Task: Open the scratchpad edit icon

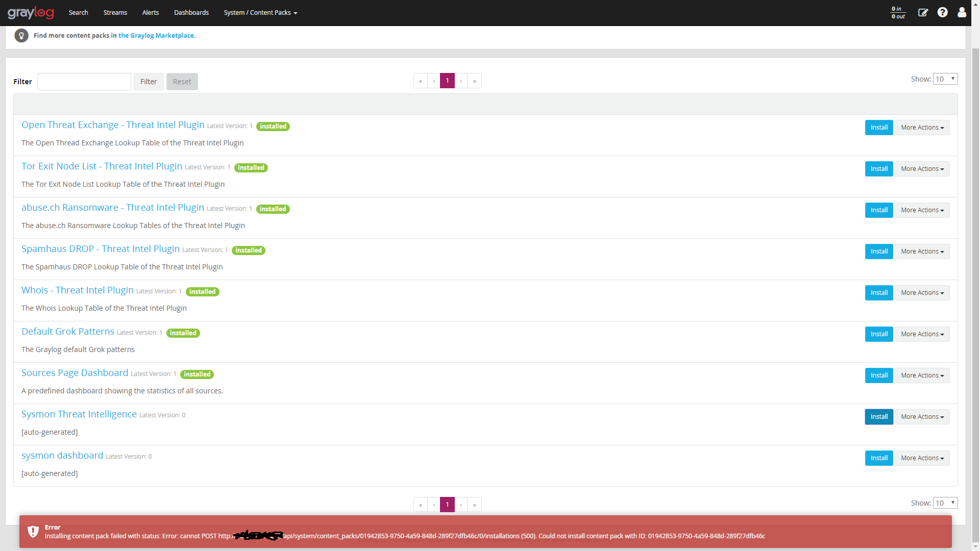Action: coord(923,12)
